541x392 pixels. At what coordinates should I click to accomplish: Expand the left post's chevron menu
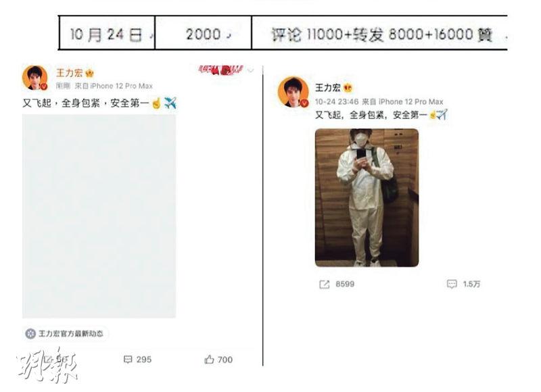coord(251,70)
